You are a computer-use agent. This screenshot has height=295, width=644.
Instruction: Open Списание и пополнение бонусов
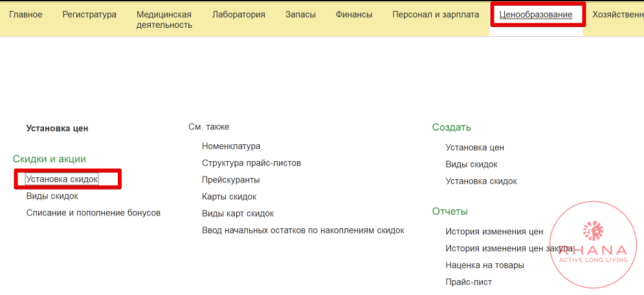[x=93, y=213]
